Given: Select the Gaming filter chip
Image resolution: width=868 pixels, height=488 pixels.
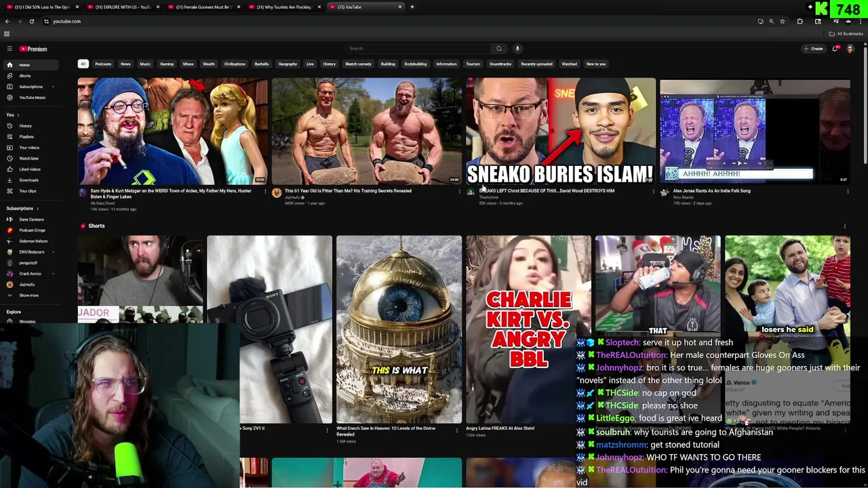Looking at the screenshot, I should [167, 64].
